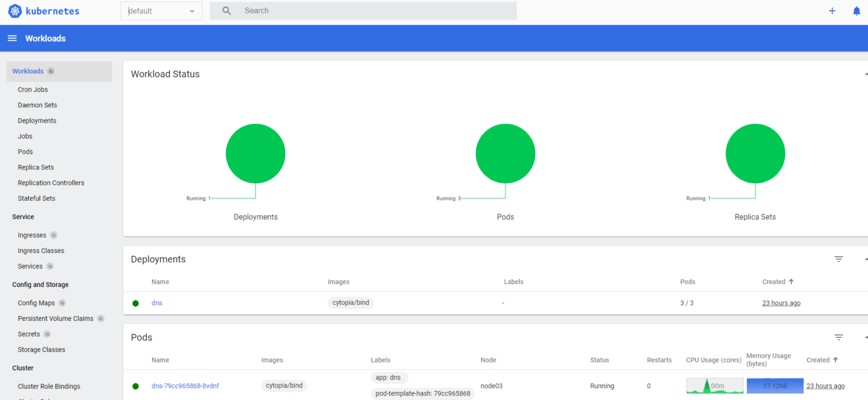Click the N badge next to Config Maps

[62, 303]
